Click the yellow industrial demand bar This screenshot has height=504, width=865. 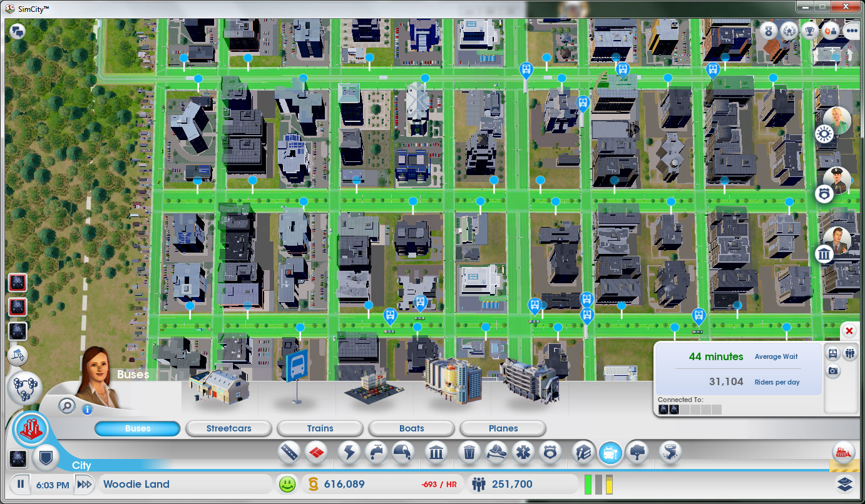point(609,485)
